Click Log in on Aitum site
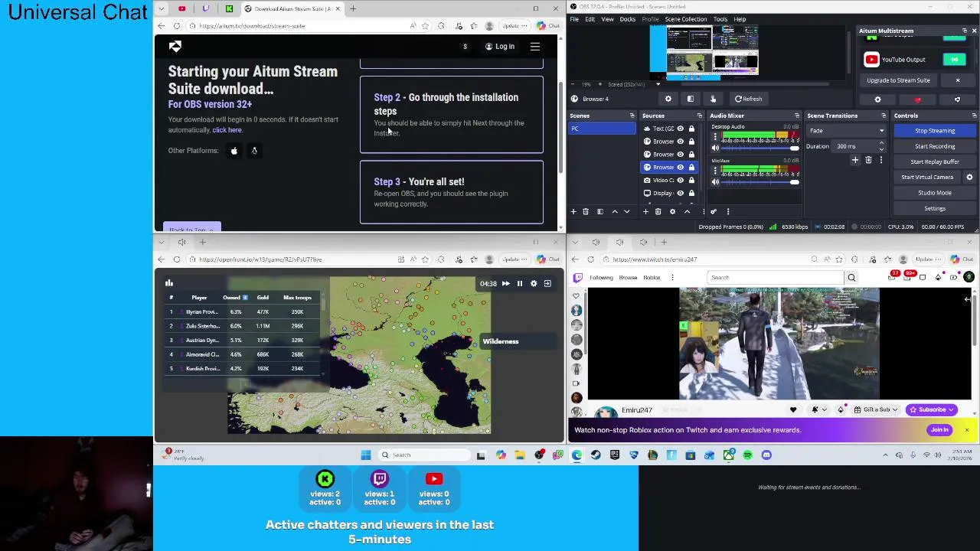This screenshot has width=980, height=551. tap(500, 47)
